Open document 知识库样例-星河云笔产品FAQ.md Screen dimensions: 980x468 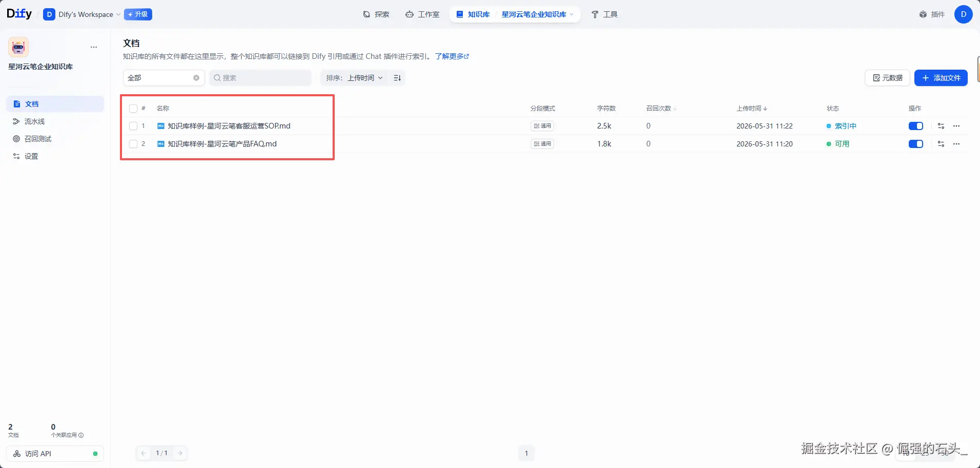point(222,144)
